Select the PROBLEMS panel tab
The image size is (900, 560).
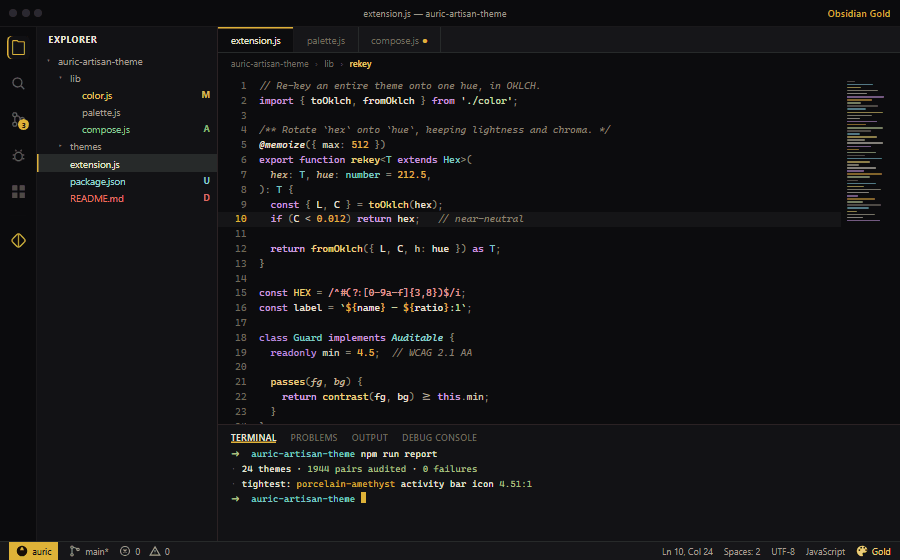(313, 438)
